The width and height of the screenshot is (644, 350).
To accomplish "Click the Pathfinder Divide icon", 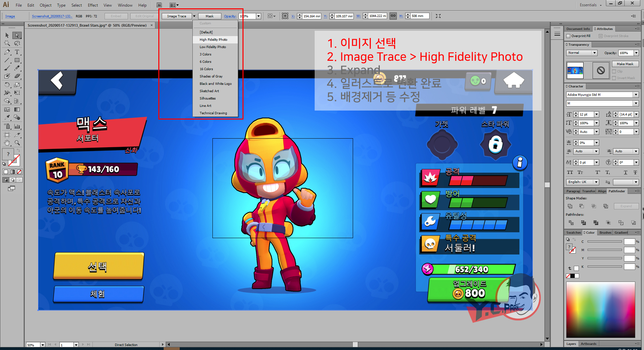I will click(x=571, y=222).
